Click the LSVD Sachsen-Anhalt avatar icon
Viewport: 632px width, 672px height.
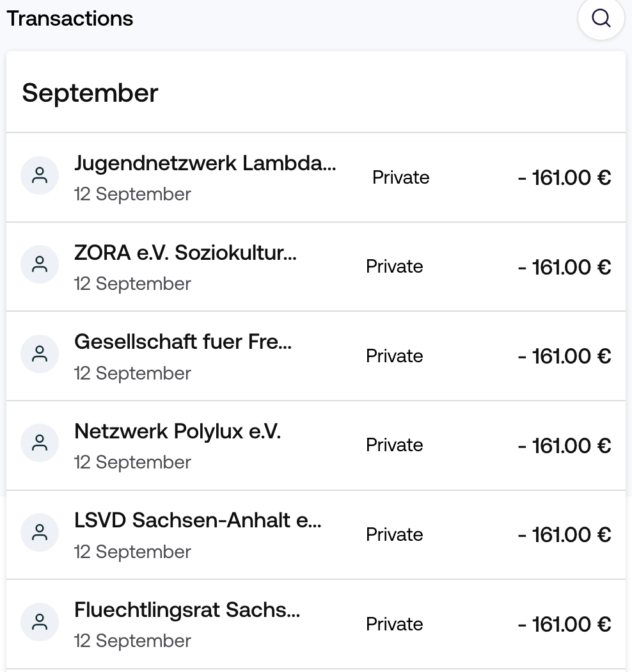(x=40, y=532)
